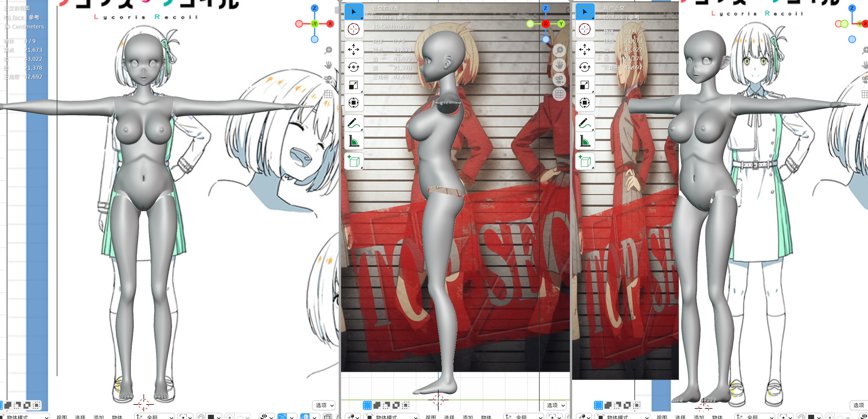This screenshot has width=868, height=419.
Task: Select the Measure tool in the middle viewport
Action: pyautogui.click(x=353, y=141)
